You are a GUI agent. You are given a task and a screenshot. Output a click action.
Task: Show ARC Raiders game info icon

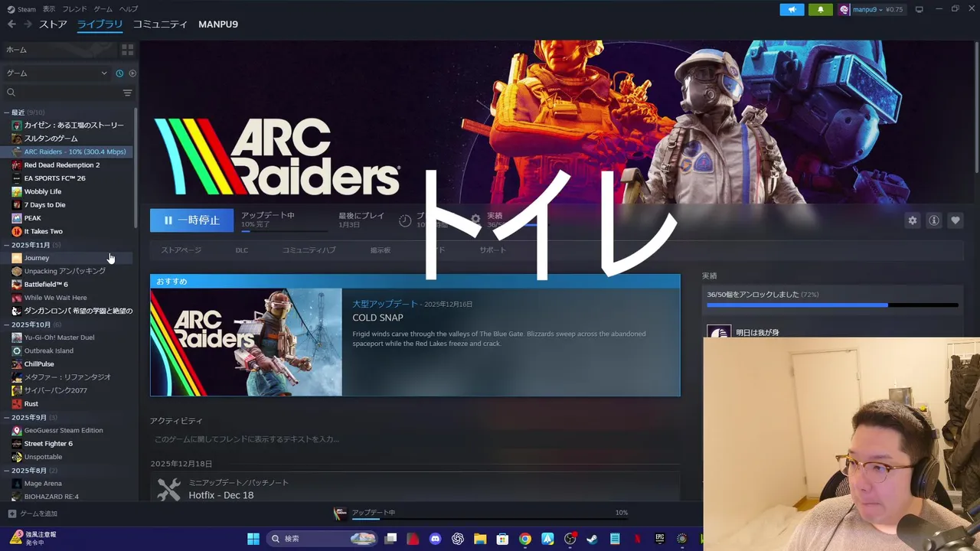tap(934, 220)
